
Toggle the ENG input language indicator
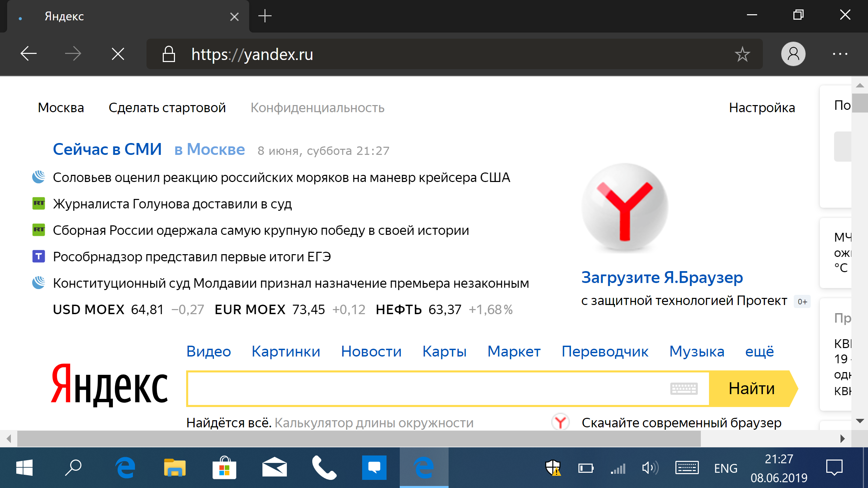[x=726, y=468]
